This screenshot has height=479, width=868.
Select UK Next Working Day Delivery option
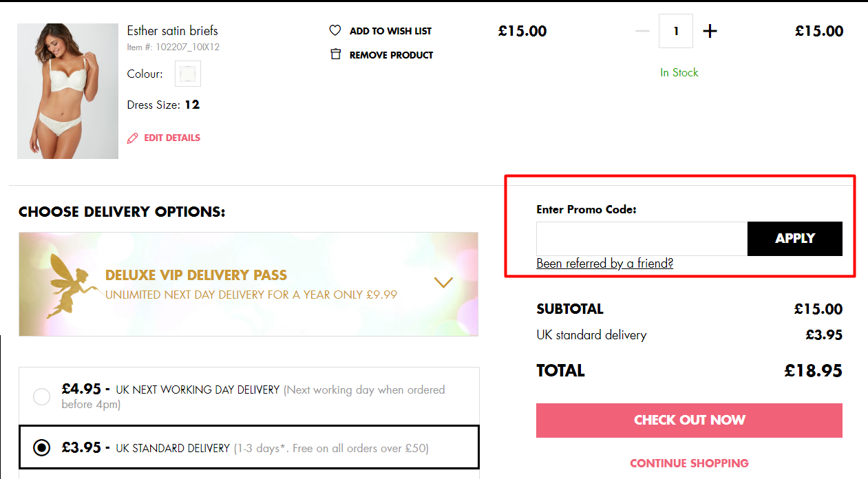[x=41, y=396]
